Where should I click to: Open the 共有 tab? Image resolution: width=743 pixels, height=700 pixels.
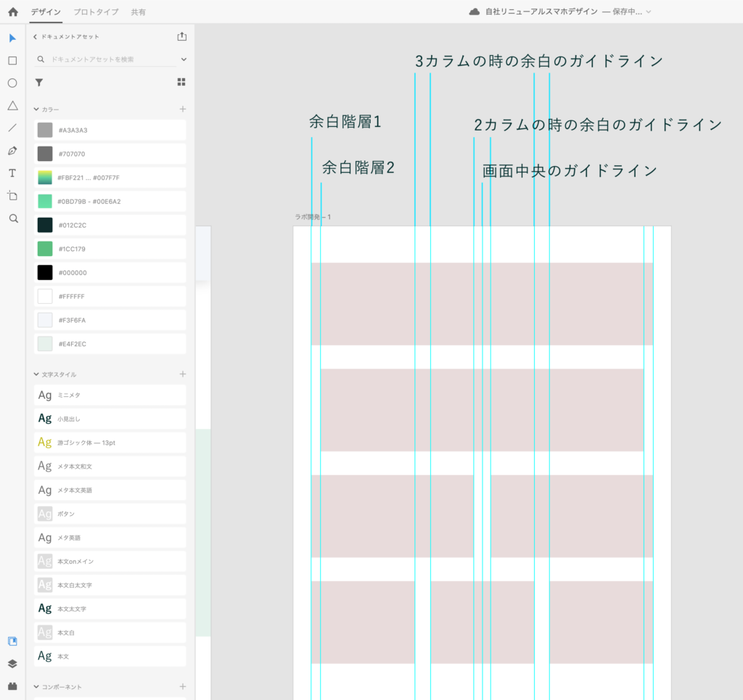[138, 12]
